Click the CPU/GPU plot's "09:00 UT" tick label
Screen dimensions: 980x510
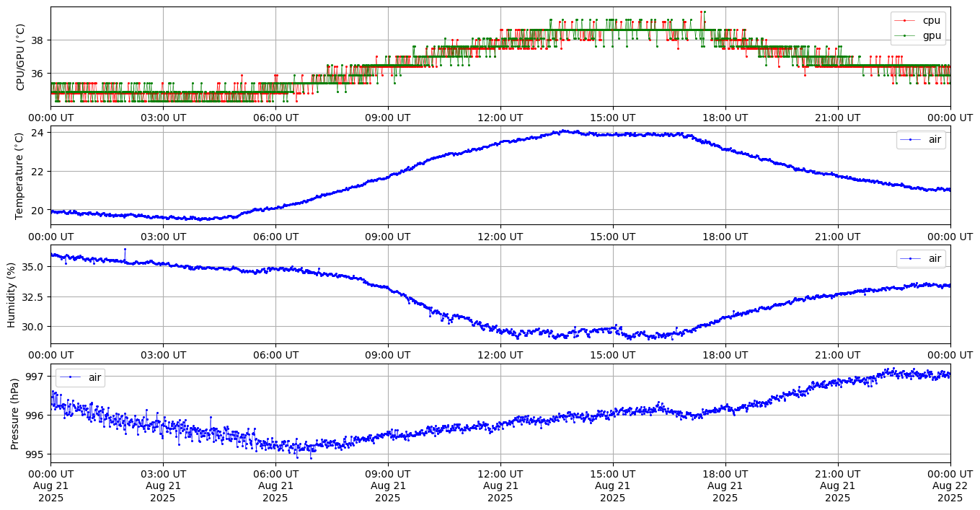(x=388, y=118)
